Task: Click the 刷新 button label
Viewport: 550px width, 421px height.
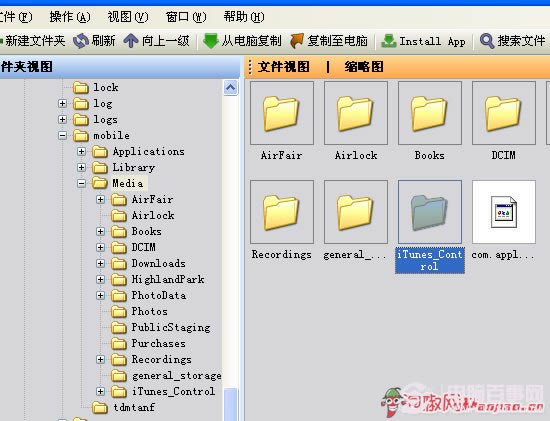Action: pos(103,41)
